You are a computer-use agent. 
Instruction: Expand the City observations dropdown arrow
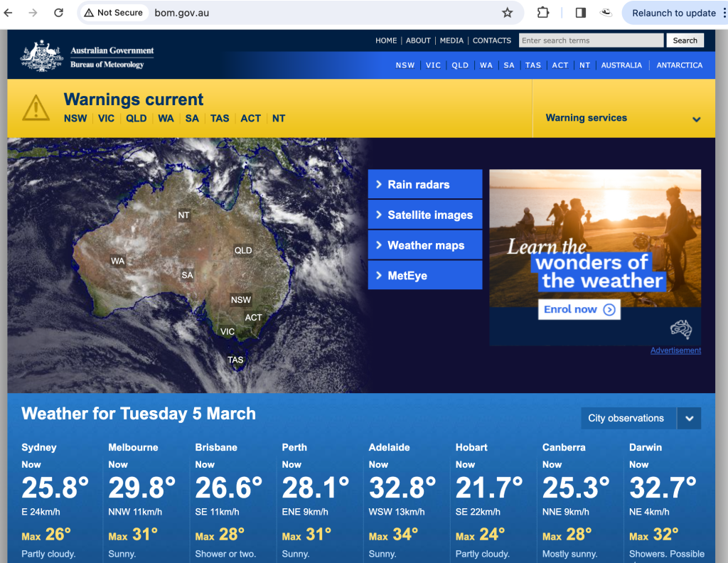coord(689,418)
